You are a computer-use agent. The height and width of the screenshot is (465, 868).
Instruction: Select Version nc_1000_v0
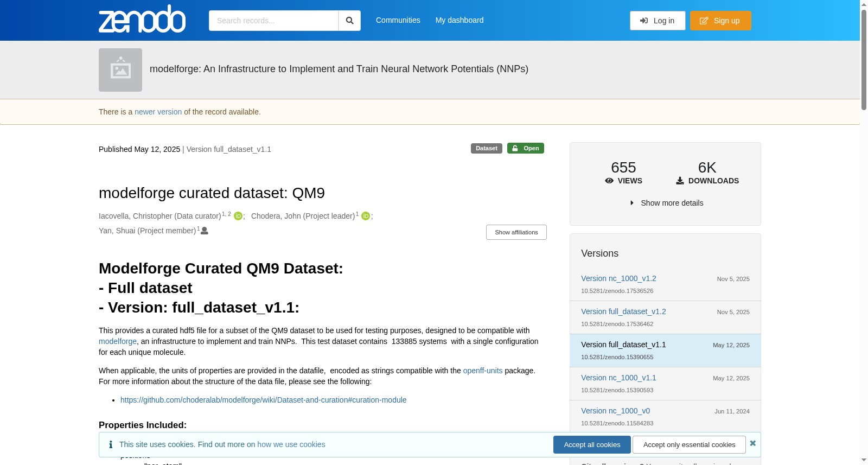coord(615,411)
